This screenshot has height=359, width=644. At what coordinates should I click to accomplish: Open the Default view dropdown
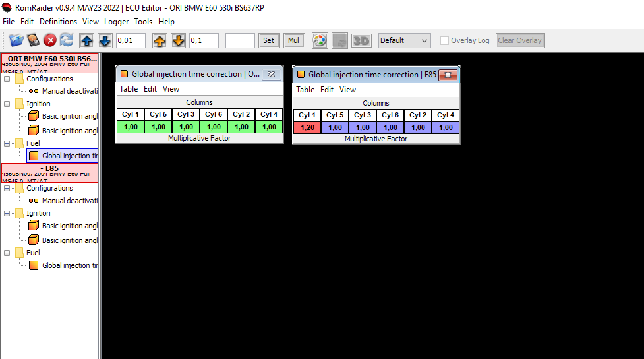click(404, 40)
